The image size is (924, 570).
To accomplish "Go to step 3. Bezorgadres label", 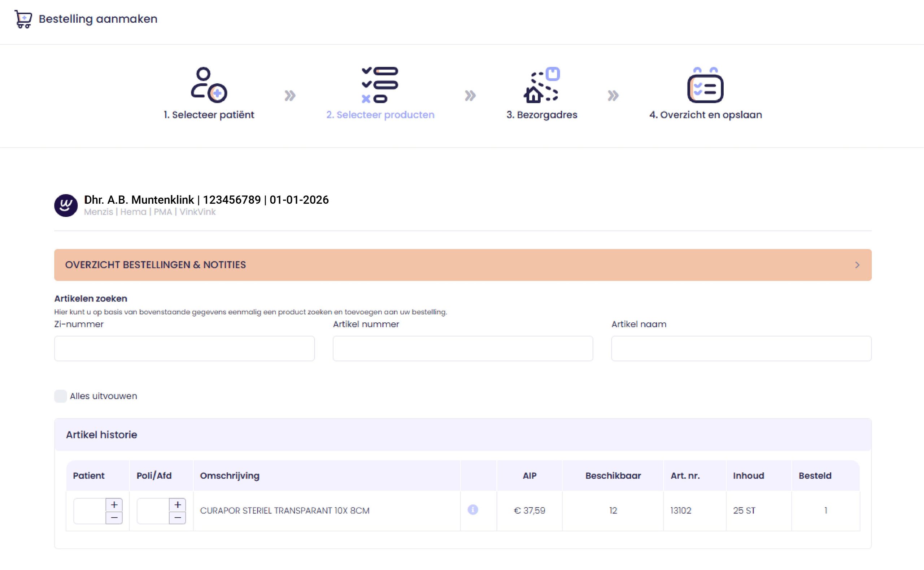I will click(542, 115).
